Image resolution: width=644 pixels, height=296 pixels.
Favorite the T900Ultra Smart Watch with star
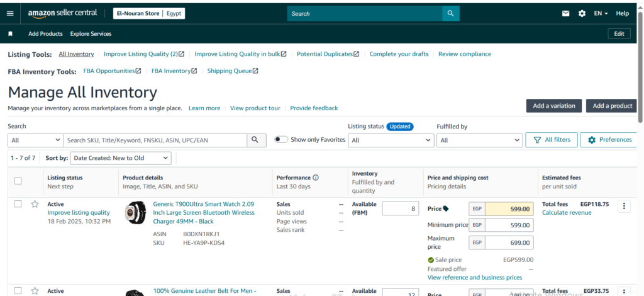pyautogui.click(x=35, y=204)
